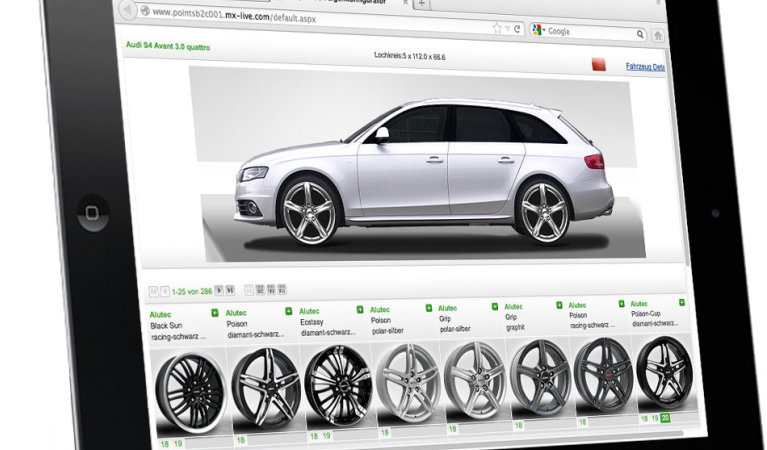The width and height of the screenshot is (767, 450).
Task: Click the browser back button
Action: (128, 9)
